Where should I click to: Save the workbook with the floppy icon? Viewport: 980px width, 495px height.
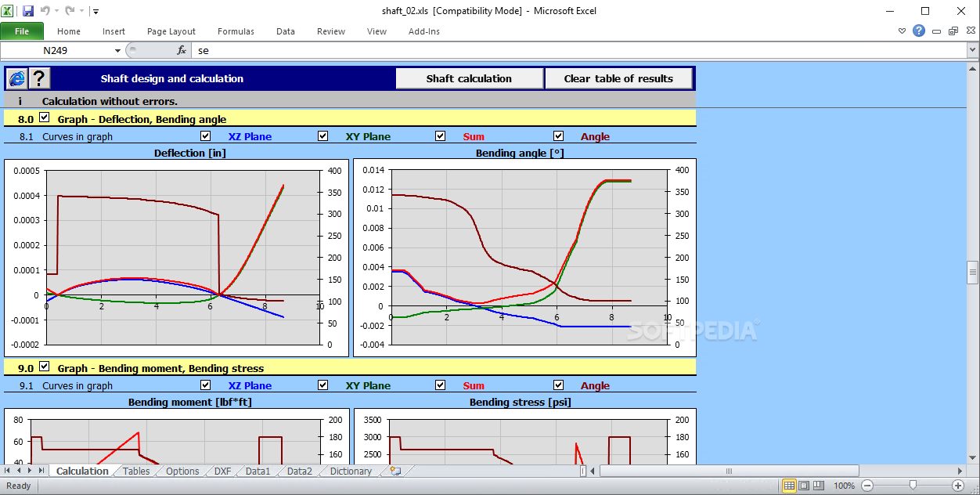coord(28,11)
